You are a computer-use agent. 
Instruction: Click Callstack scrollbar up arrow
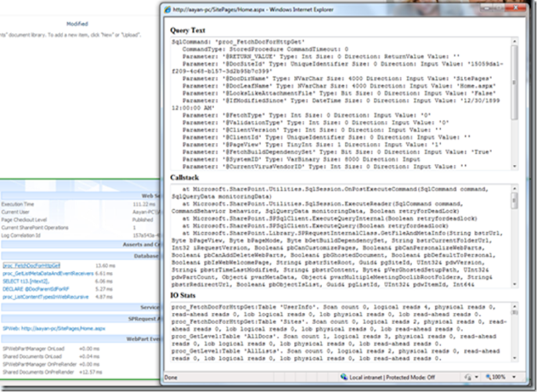coord(514,189)
